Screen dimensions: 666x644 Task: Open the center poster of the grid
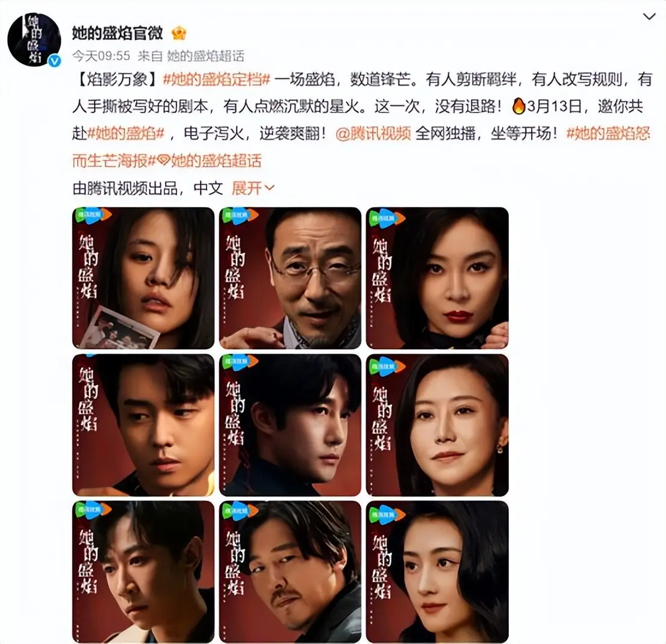[290, 425]
